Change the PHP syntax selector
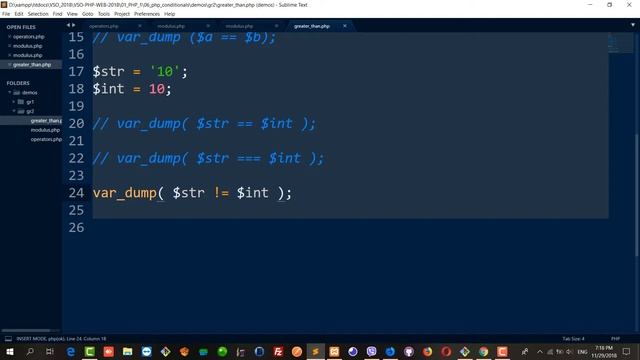 [616, 339]
